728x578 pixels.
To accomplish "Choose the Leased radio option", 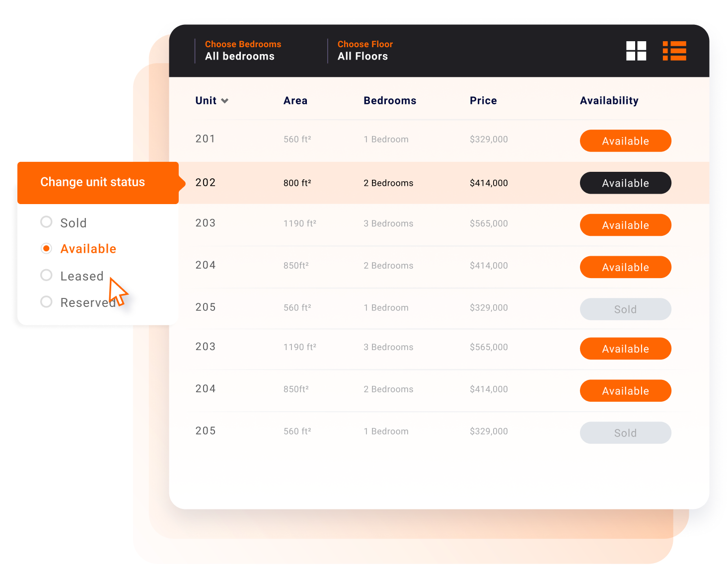I will (x=46, y=275).
